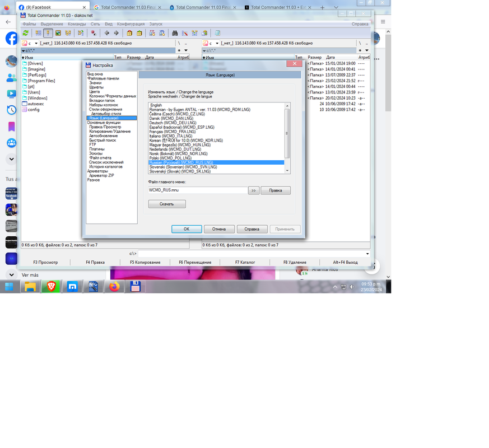Image resolution: width=489 pixels, height=448 pixels.
Task: Open the Команды menu
Action: coord(77,24)
